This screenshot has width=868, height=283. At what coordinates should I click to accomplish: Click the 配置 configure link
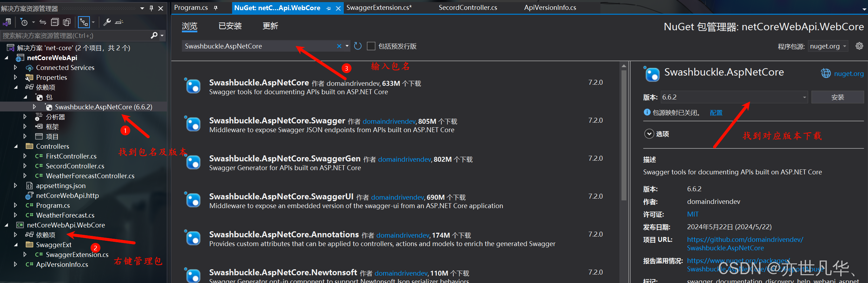point(716,112)
